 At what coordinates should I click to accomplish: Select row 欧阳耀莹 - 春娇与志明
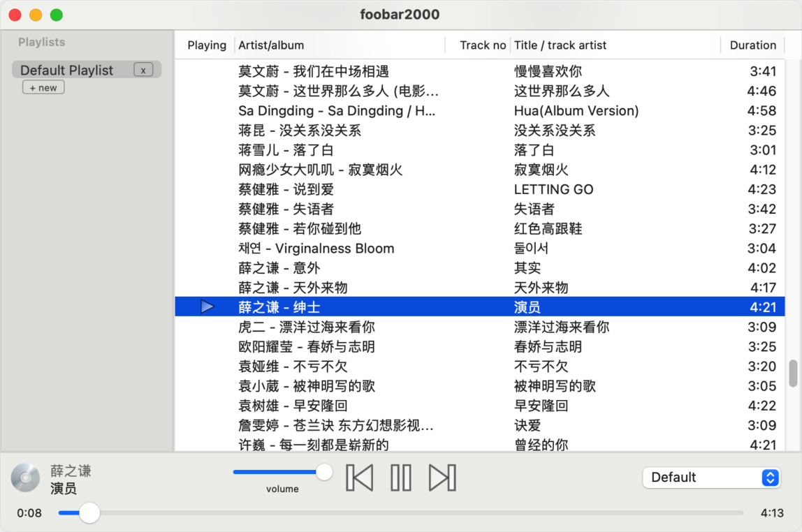pyautogui.click(x=480, y=346)
